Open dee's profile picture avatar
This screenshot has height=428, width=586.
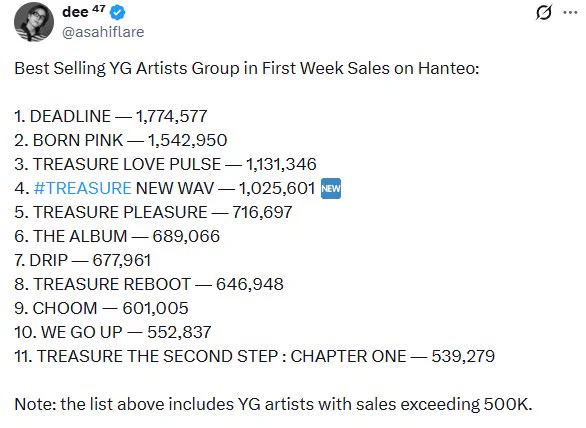coord(34,22)
